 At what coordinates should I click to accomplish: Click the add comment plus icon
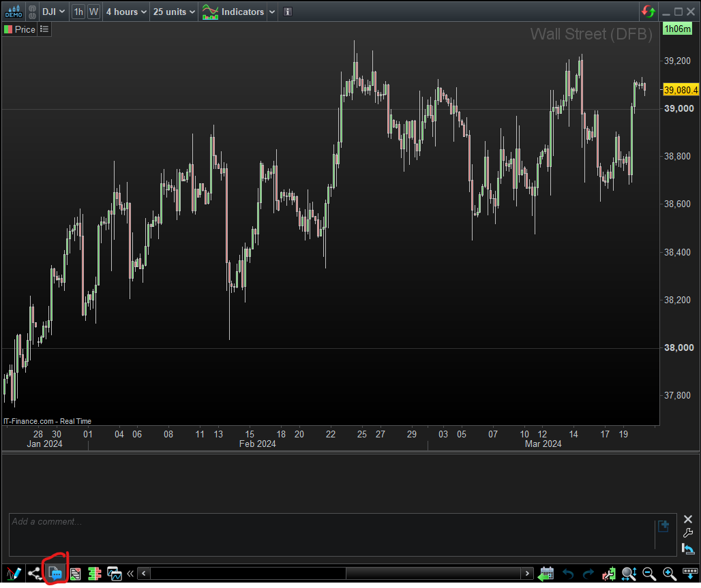point(663,526)
